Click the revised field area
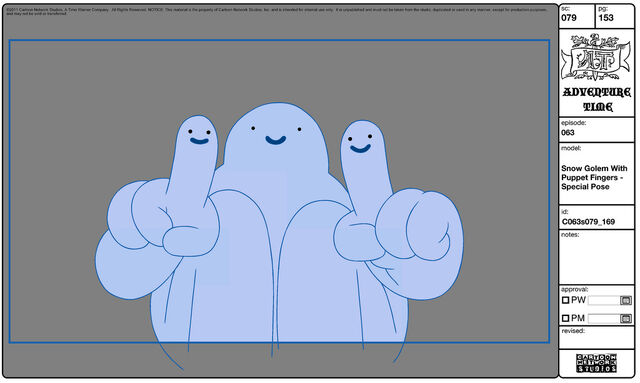This screenshot has width=640, height=383. pyautogui.click(x=596, y=338)
